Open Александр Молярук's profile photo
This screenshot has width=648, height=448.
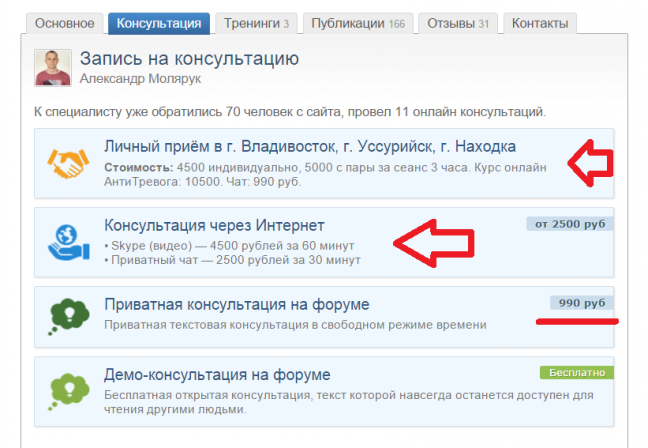click(52, 67)
